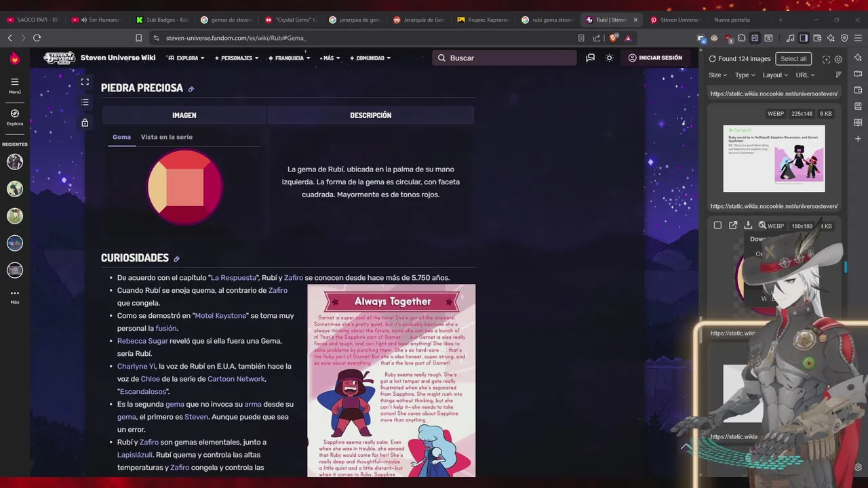Switch to the Gema tab

tap(121, 137)
